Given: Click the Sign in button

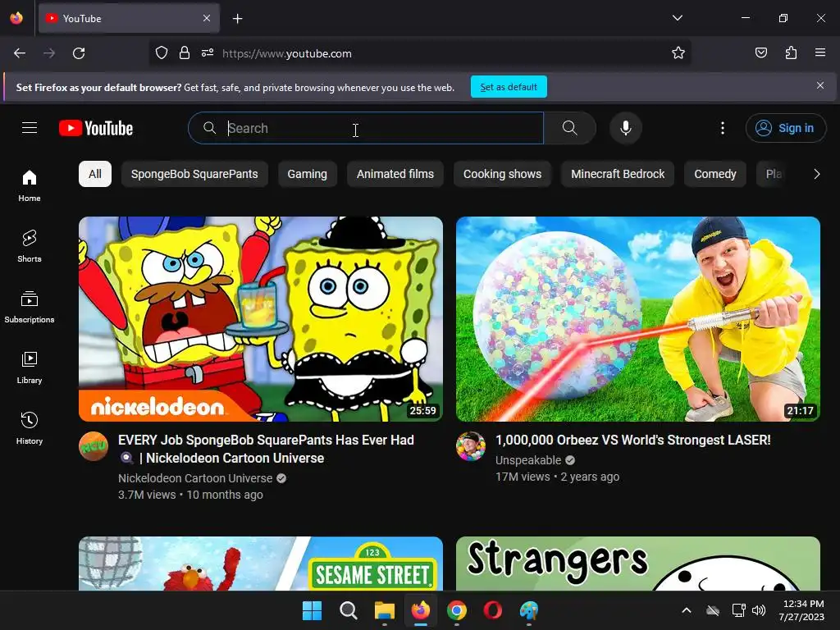Looking at the screenshot, I should [x=785, y=128].
